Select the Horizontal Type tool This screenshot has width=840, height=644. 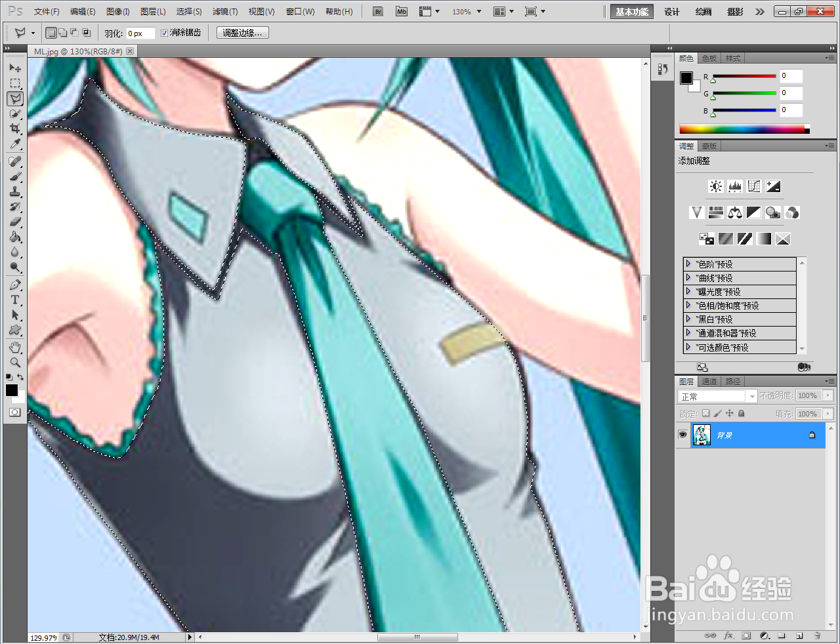pos(15,300)
